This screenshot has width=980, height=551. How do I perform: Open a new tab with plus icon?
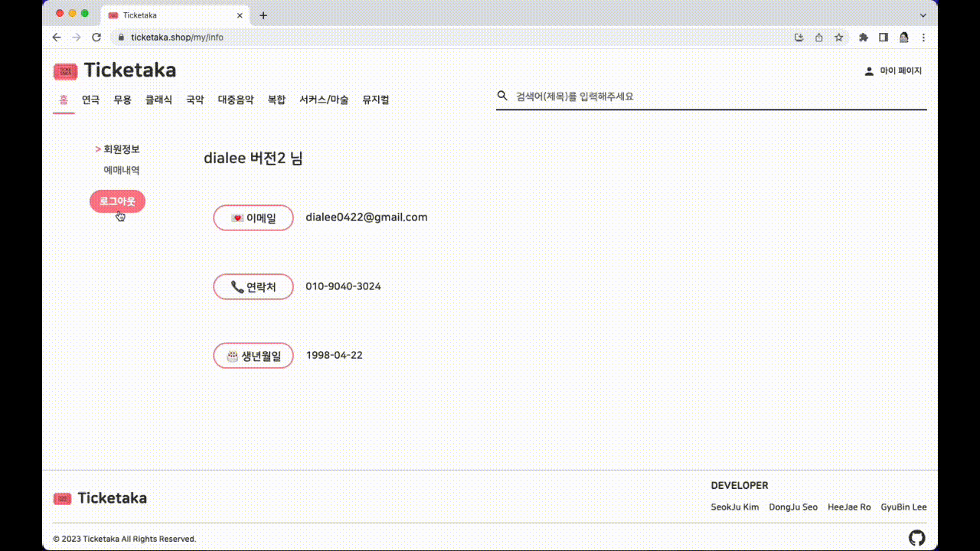(263, 15)
